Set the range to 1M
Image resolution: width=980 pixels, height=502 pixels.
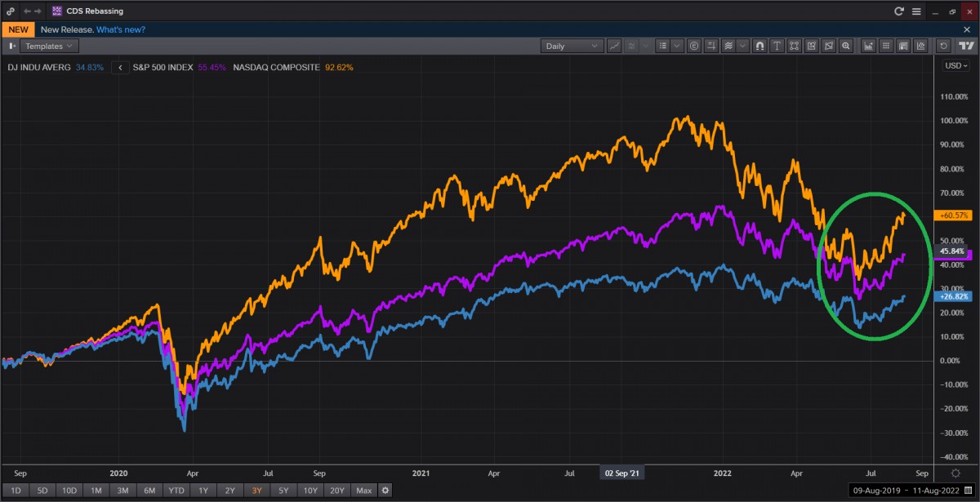[x=96, y=490]
